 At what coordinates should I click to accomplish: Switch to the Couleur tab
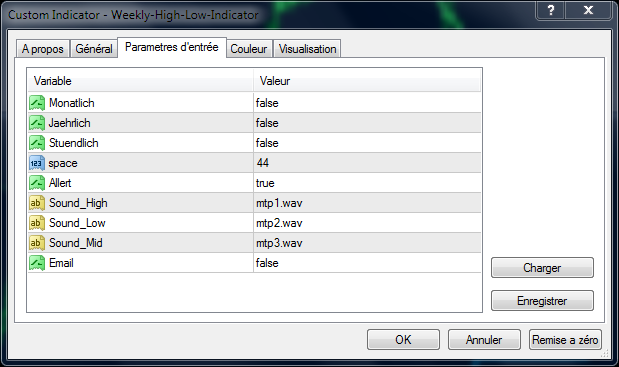249,49
